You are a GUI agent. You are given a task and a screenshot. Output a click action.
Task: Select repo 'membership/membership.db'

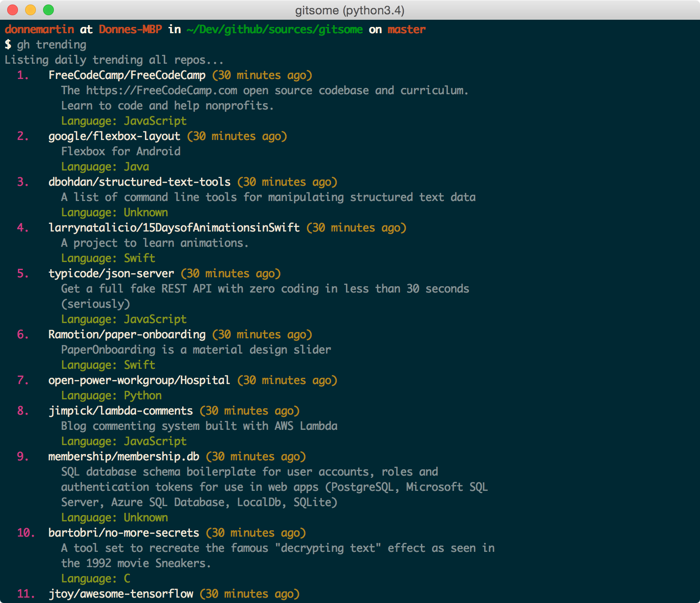coord(124,457)
